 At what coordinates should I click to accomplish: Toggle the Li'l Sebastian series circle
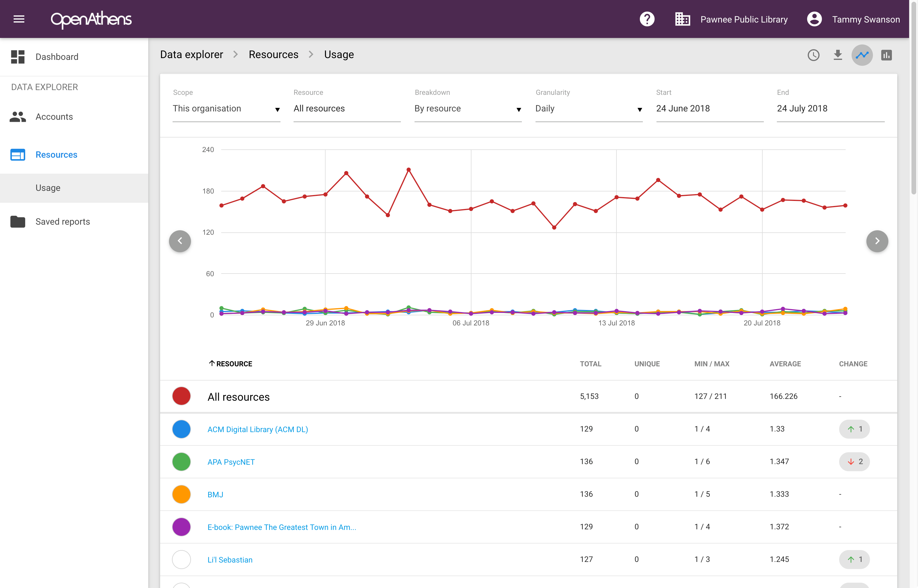tap(181, 559)
